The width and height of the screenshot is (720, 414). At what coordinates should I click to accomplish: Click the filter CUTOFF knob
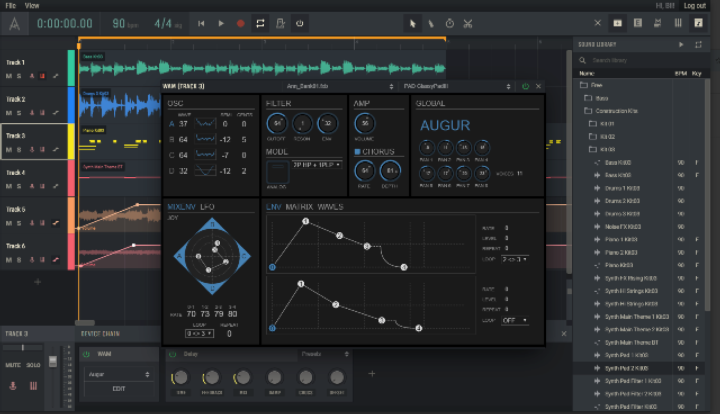277,123
